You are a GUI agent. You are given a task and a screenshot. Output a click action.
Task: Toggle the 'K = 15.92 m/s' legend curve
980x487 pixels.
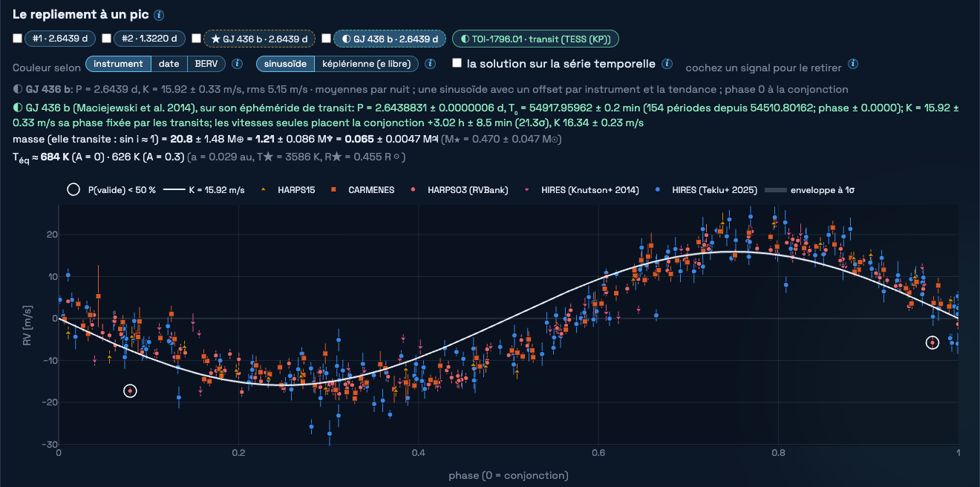[203, 190]
